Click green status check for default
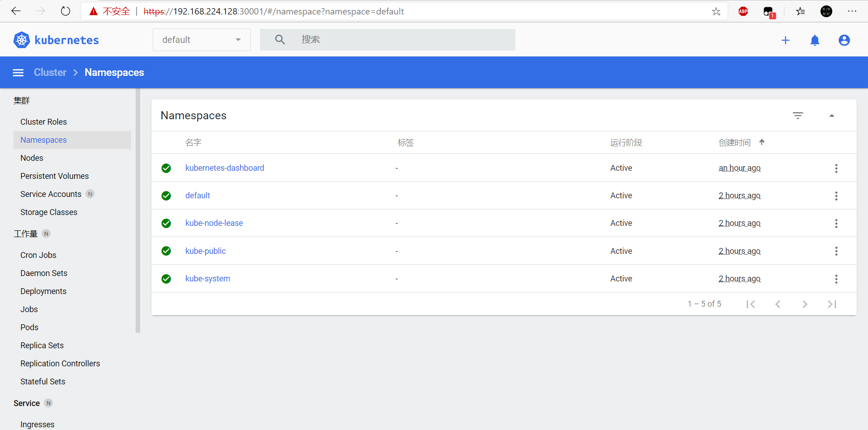This screenshot has width=868, height=430. 166,196
